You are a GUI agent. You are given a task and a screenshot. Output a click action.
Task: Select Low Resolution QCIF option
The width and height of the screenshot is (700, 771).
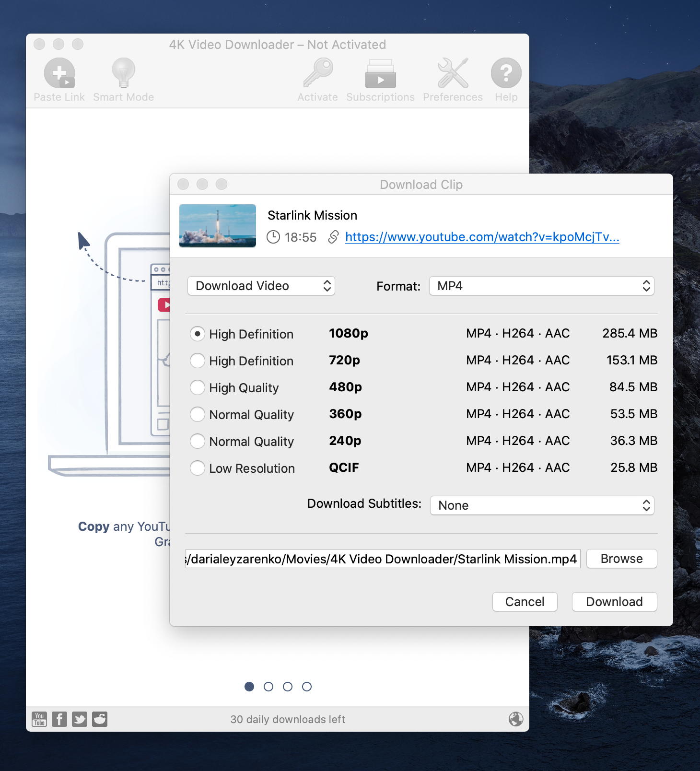pyautogui.click(x=198, y=468)
